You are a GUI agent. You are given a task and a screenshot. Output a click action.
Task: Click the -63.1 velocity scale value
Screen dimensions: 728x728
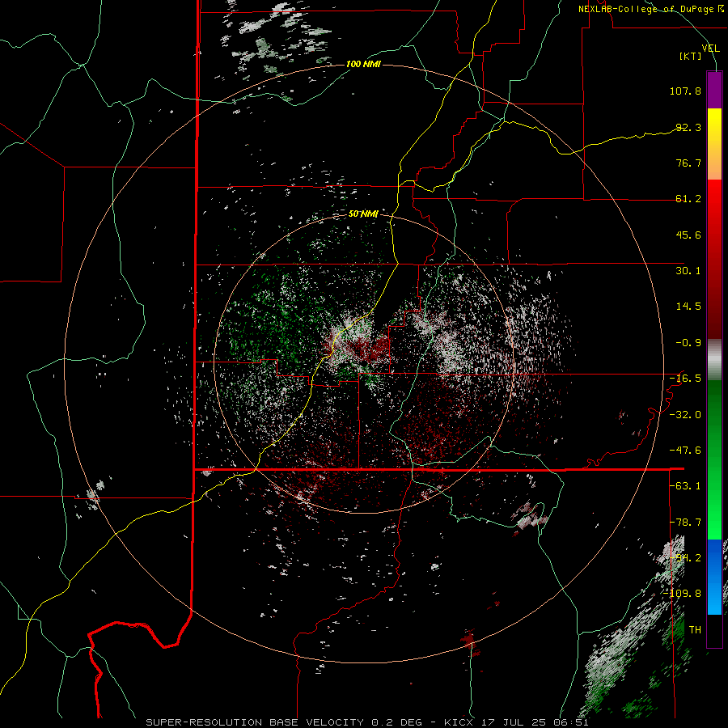point(685,486)
